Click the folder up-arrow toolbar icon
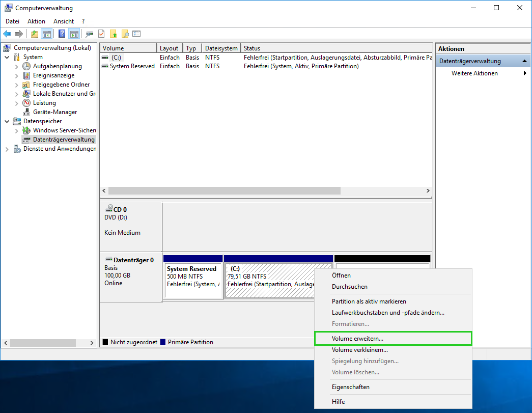Screen dimensions: 532x413 pyautogui.click(x=34, y=34)
